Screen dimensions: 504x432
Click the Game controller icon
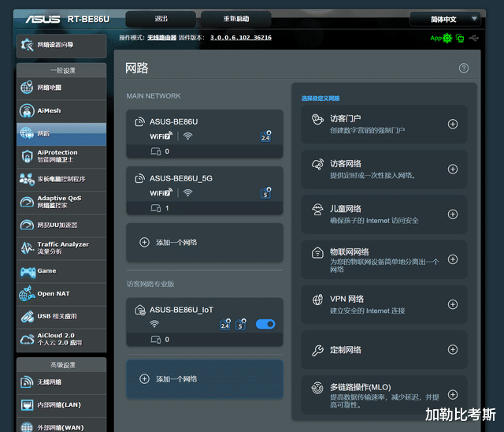pos(28,272)
